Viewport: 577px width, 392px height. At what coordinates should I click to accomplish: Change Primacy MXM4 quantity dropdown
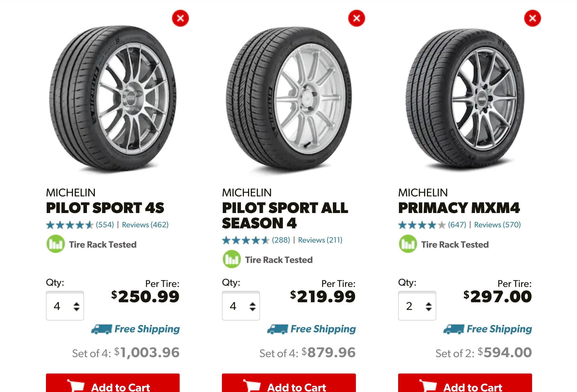click(x=417, y=306)
